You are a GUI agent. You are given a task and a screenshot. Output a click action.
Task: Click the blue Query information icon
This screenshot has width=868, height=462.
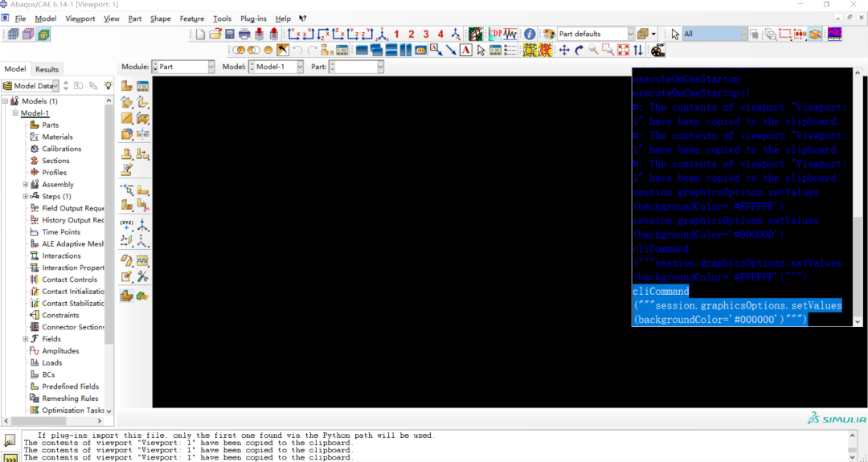pos(530,35)
